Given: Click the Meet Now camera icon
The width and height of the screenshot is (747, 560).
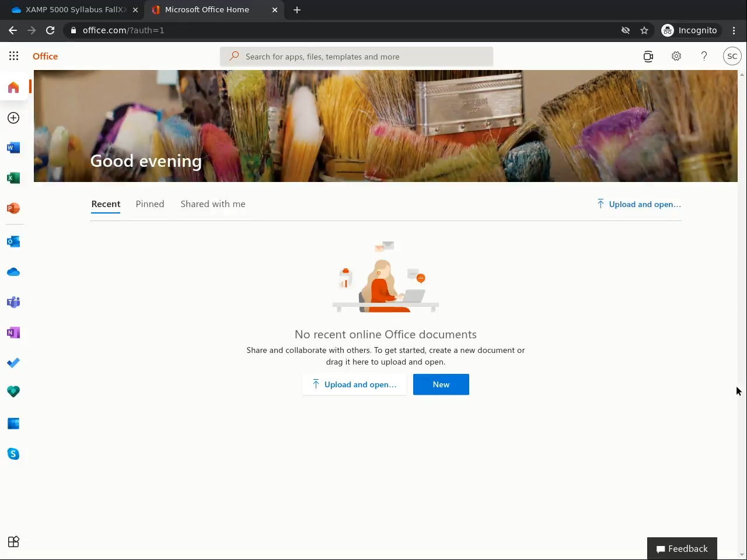Looking at the screenshot, I should click(x=648, y=57).
